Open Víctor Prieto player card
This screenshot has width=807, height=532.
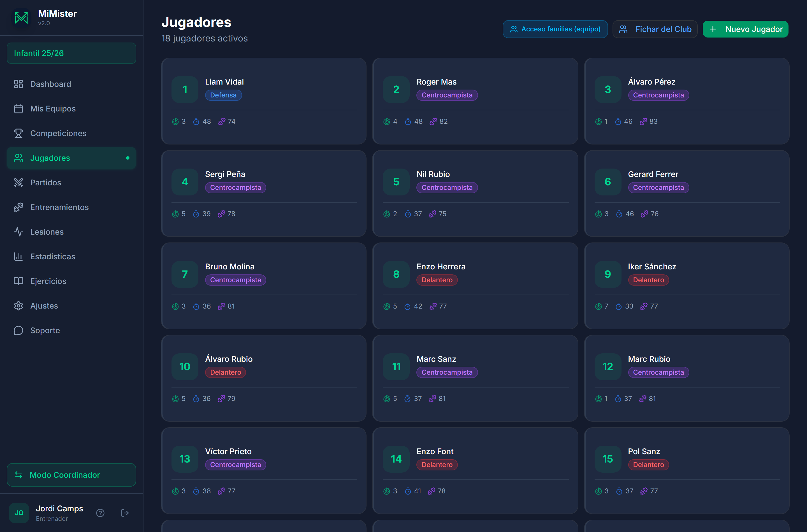[x=264, y=471]
